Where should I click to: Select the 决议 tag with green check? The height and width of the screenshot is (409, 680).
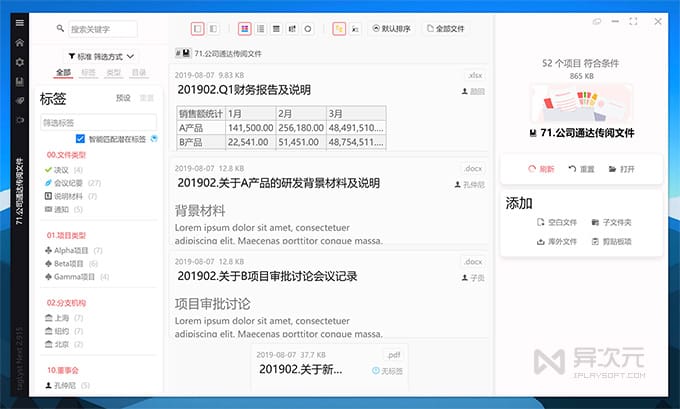tap(64, 170)
